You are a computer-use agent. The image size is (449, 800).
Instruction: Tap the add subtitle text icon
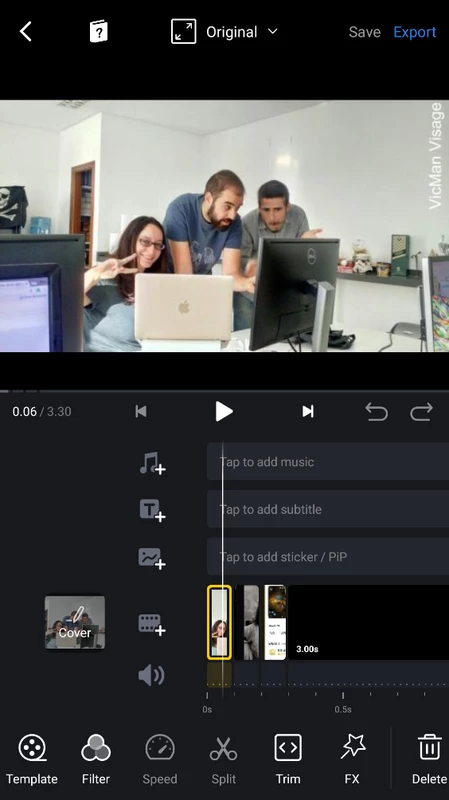[152, 510]
